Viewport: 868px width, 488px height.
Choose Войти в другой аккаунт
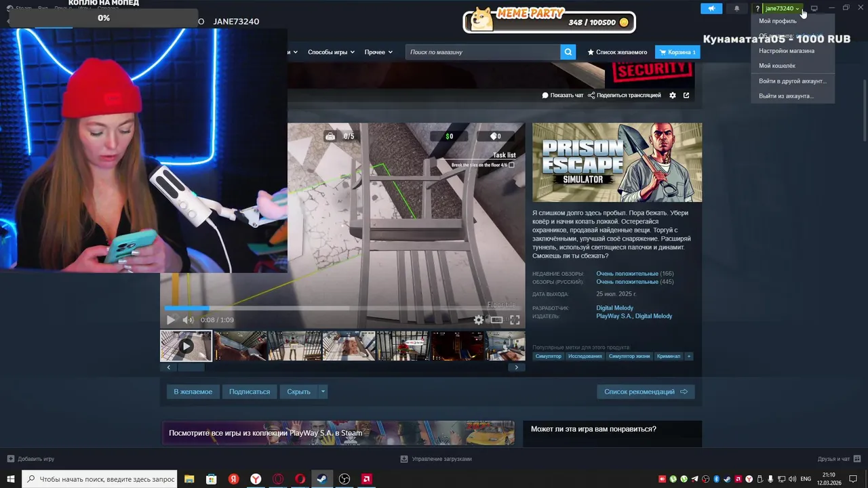tap(792, 81)
